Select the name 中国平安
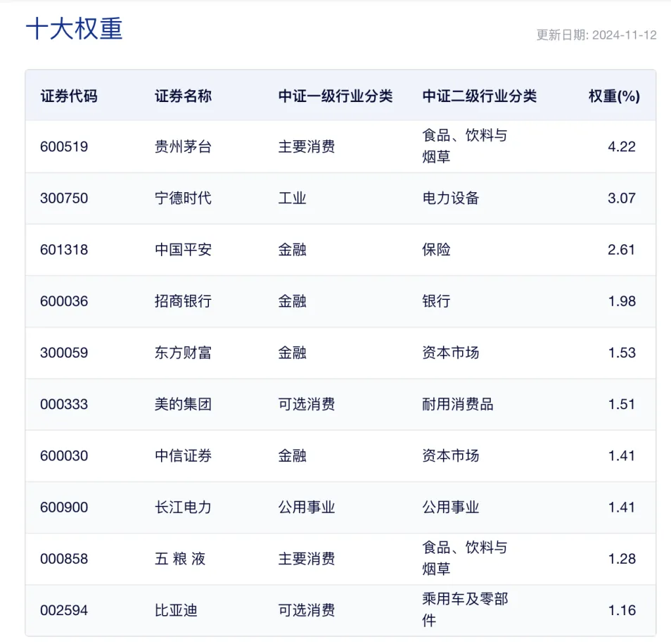Screen dimensions: 671x644 [x=183, y=250]
